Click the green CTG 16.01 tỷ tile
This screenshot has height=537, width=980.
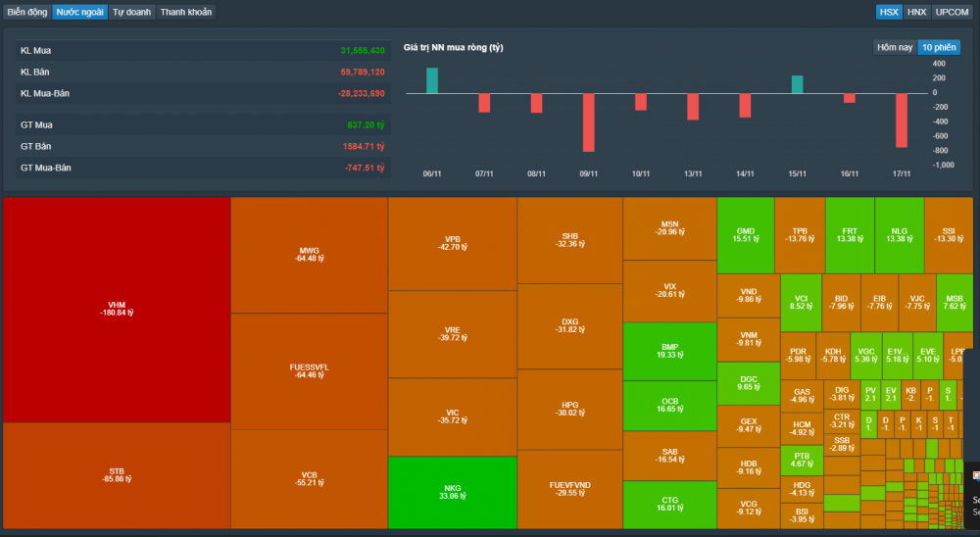coord(670,505)
